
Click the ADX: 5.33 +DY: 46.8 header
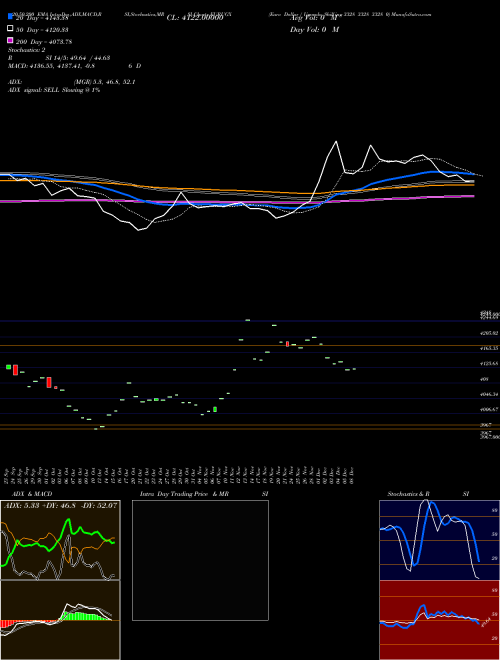[60, 505]
